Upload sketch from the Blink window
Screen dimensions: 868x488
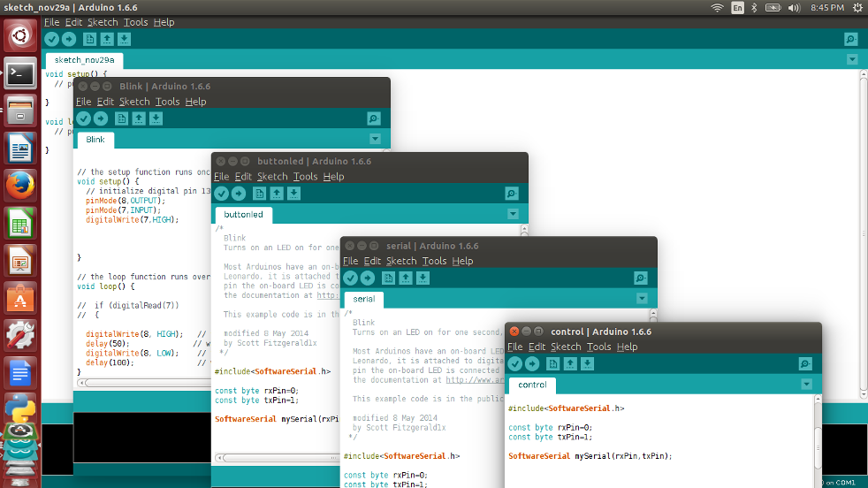[101, 118]
